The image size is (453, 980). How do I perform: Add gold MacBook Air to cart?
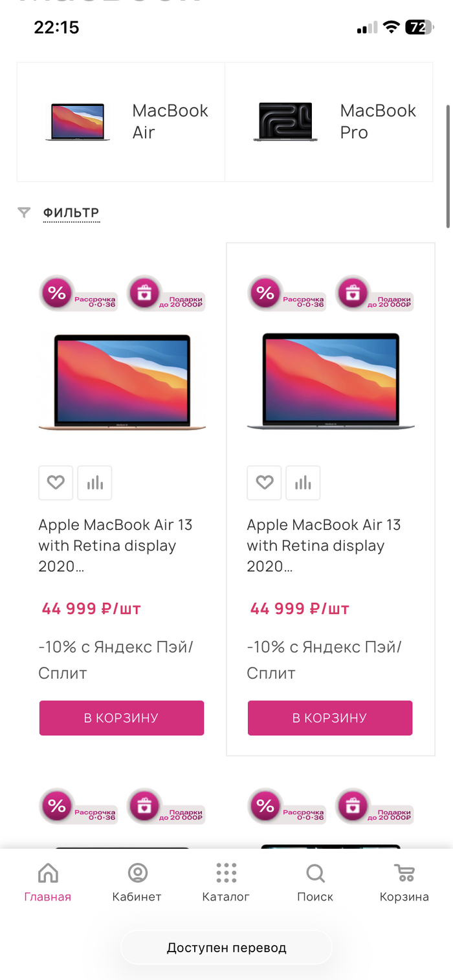click(x=122, y=718)
